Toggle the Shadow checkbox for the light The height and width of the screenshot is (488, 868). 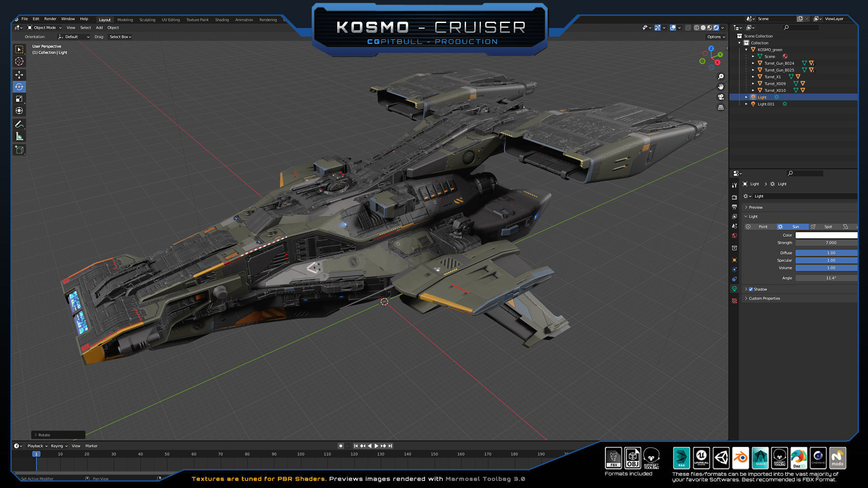pos(751,289)
